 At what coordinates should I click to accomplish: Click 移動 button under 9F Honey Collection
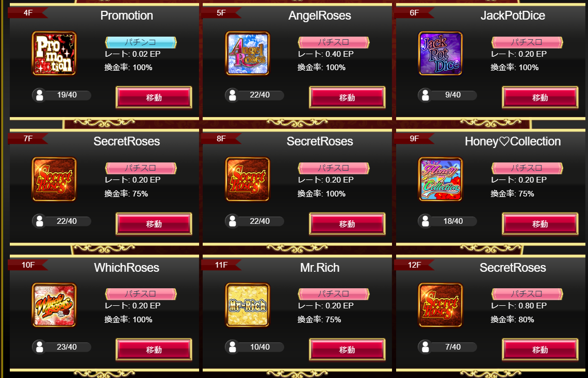click(540, 224)
